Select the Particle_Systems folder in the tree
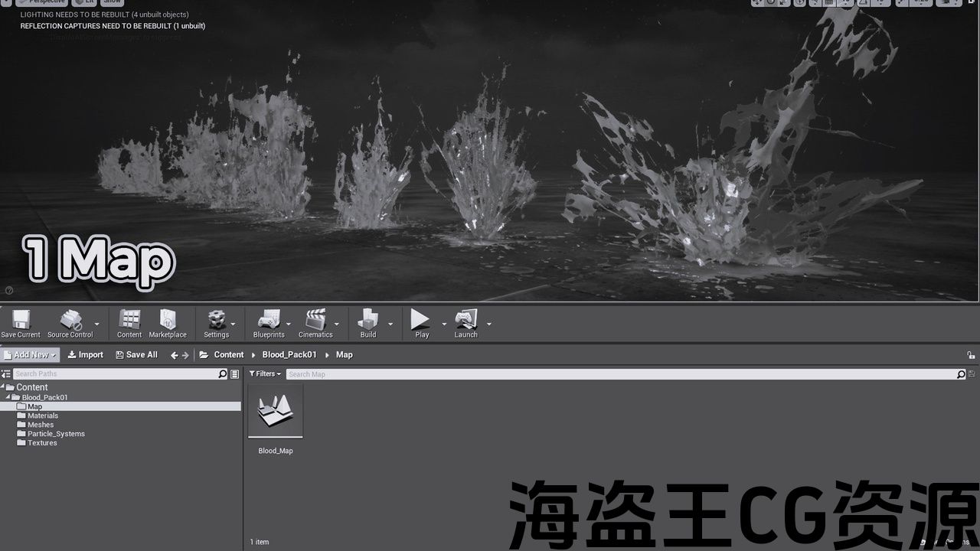The height and width of the screenshot is (551, 980). click(56, 434)
